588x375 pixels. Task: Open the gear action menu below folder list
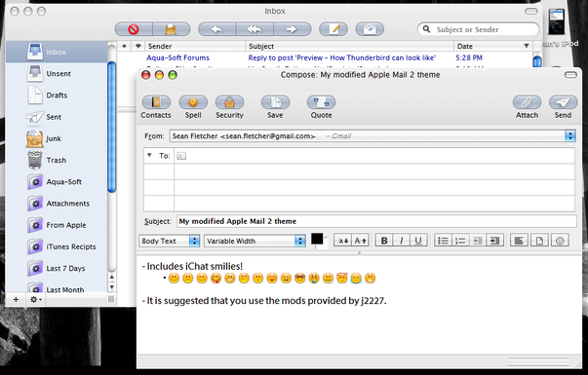[36, 299]
